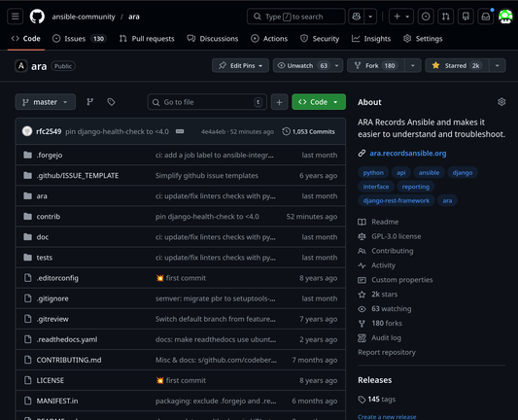Open commit hash 4e4a4eb
The image size is (518, 420).
[x=213, y=131]
